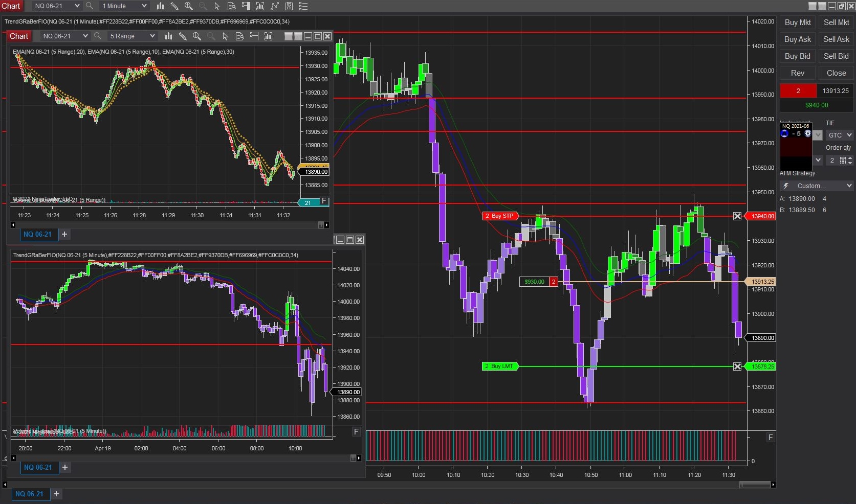The height and width of the screenshot is (504, 856).
Task: Click main chart horizontal scrollbar thumb
Action: [755, 485]
